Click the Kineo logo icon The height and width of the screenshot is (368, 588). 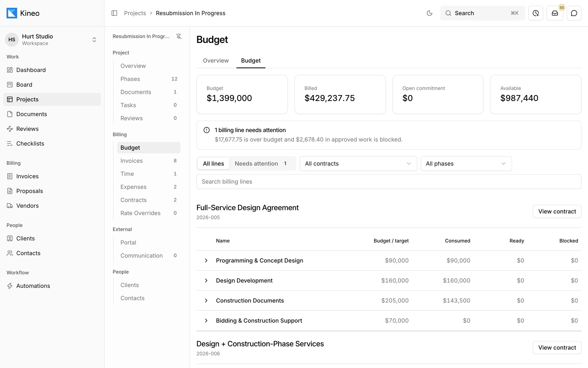[12, 13]
